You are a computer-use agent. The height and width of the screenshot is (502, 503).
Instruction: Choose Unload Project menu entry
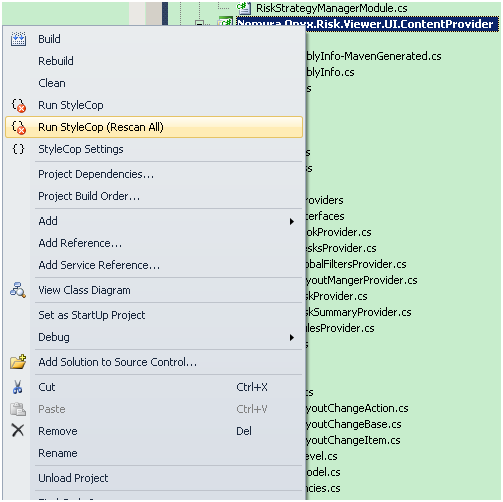73,478
